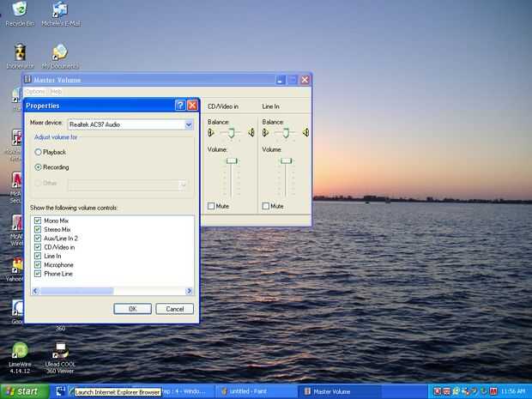Viewport: 532px width, 399px height.
Task: Select the Ulead COOL 360 Viewer shortcut
Action: pos(60,358)
